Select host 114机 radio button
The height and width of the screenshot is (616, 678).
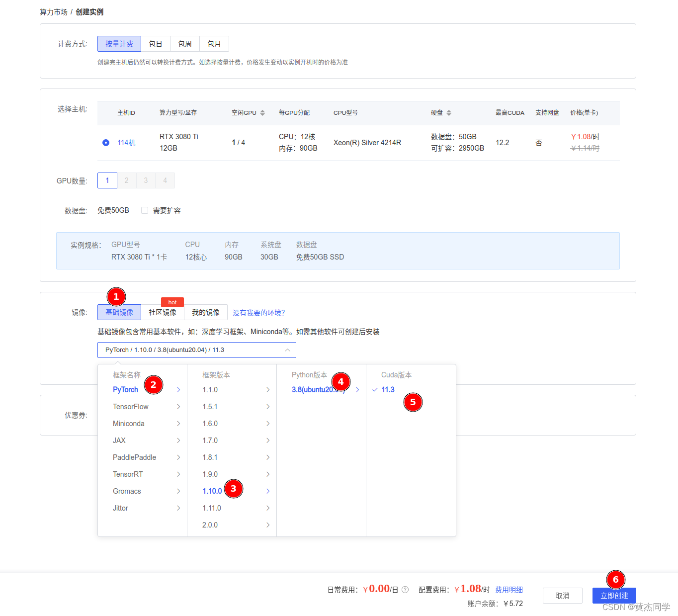(106, 143)
